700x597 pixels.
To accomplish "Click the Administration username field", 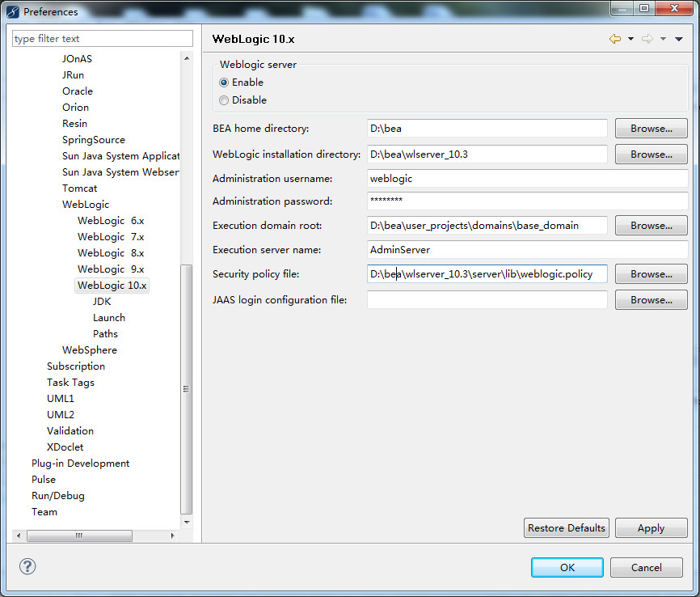I will (527, 179).
